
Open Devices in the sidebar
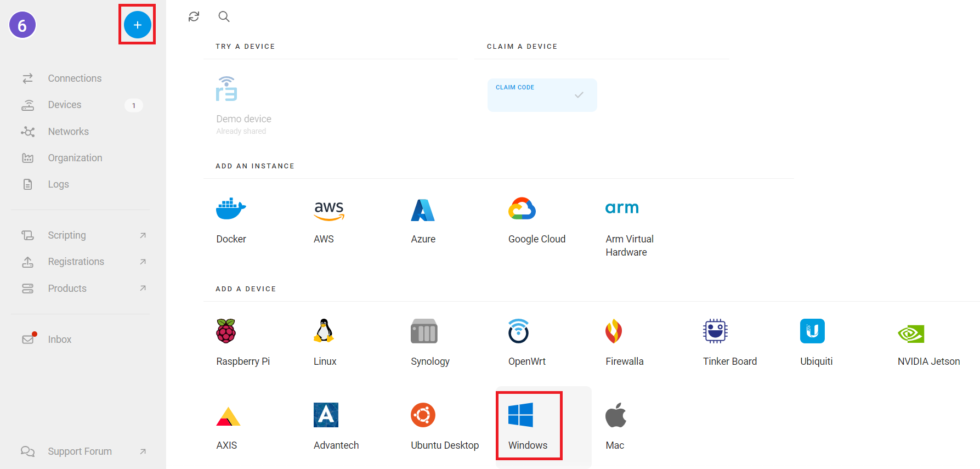65,105
